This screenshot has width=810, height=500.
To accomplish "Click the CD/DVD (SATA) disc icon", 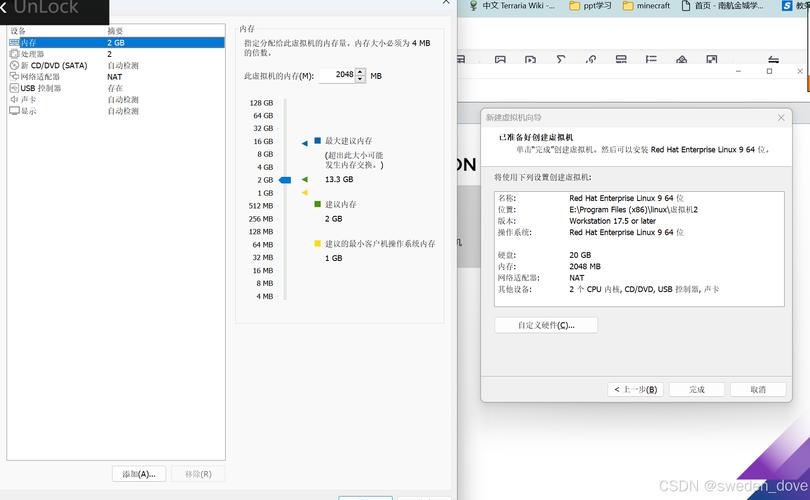I will 14,65.
